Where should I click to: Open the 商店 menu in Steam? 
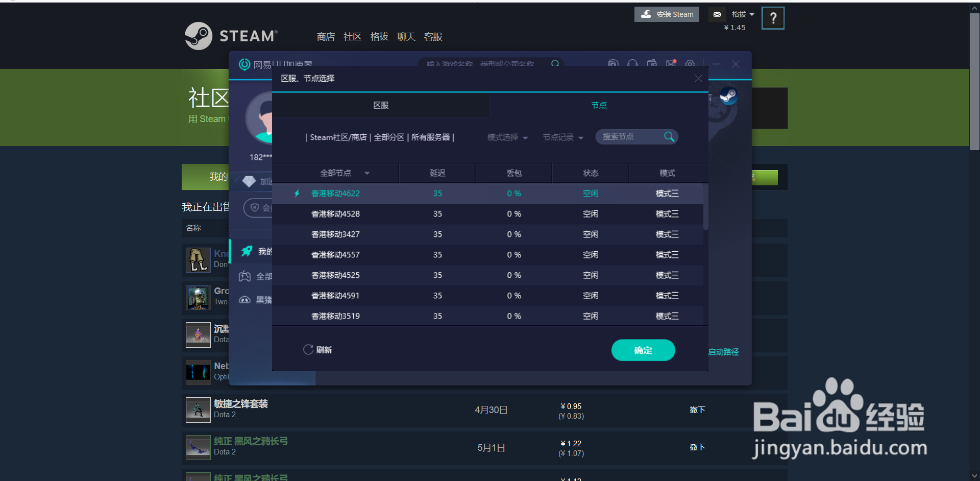(326, 37)
